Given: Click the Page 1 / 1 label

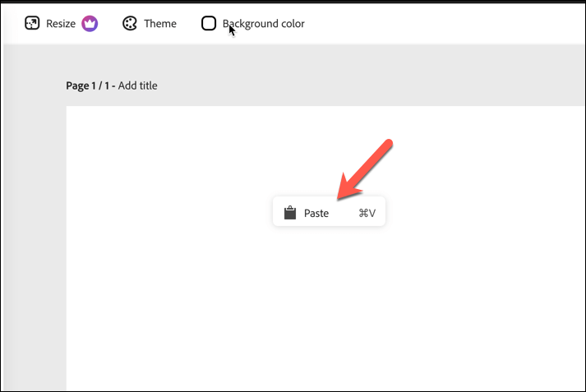Looking at the screenshot, I should (x=88, y=85).
